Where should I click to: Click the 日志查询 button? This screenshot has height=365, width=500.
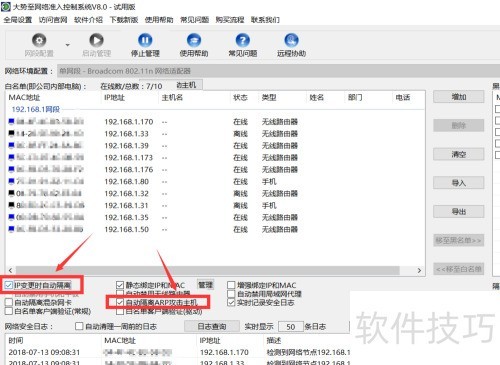tap(212, 327)
